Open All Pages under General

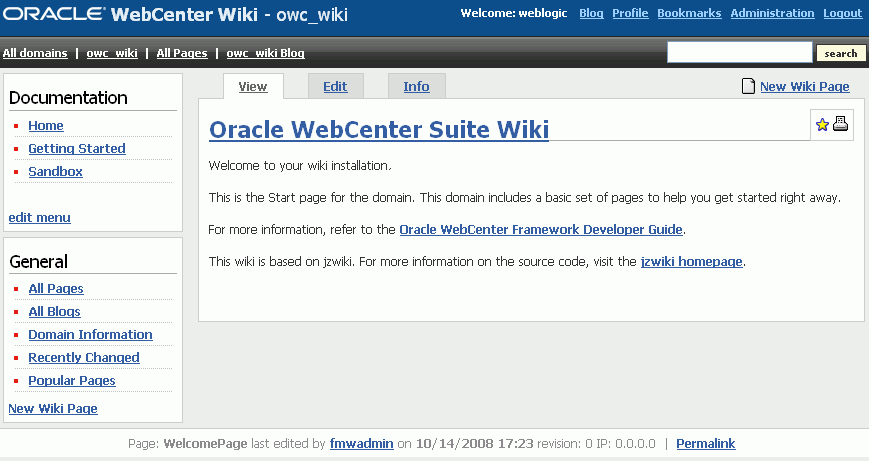pos(56,289)
